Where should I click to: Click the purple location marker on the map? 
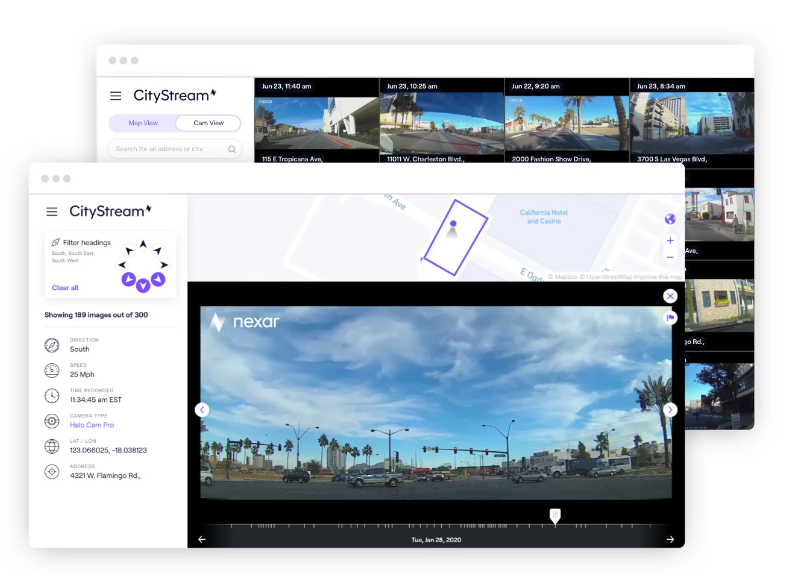click(453, 224)
